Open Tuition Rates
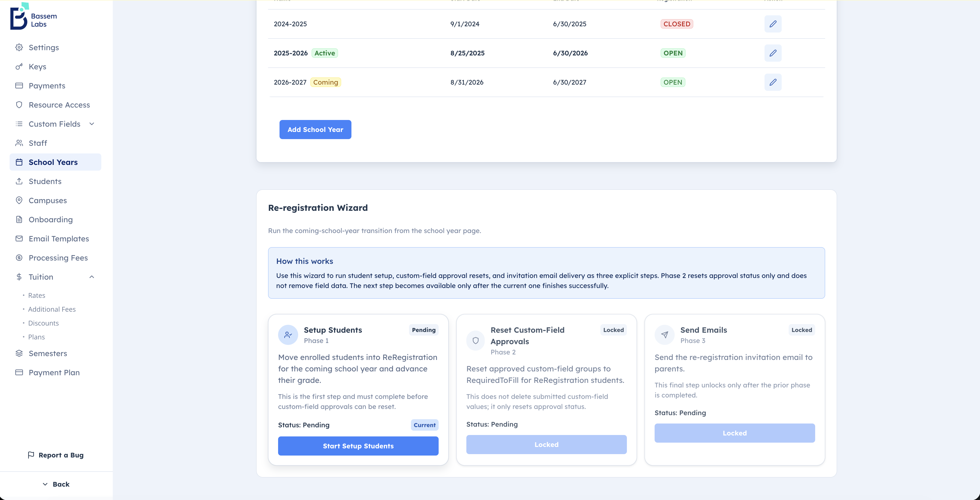Screen dimensions: 980x500 coord(37,295)
